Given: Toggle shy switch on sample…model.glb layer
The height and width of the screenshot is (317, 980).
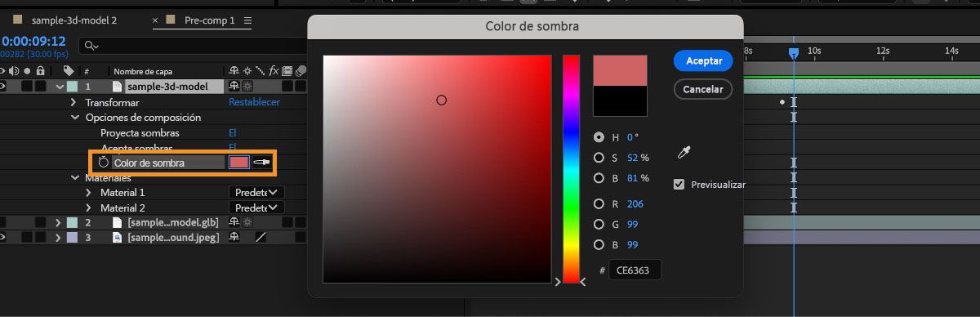Looking at the screenshot, I should click(x=235, y=222).
